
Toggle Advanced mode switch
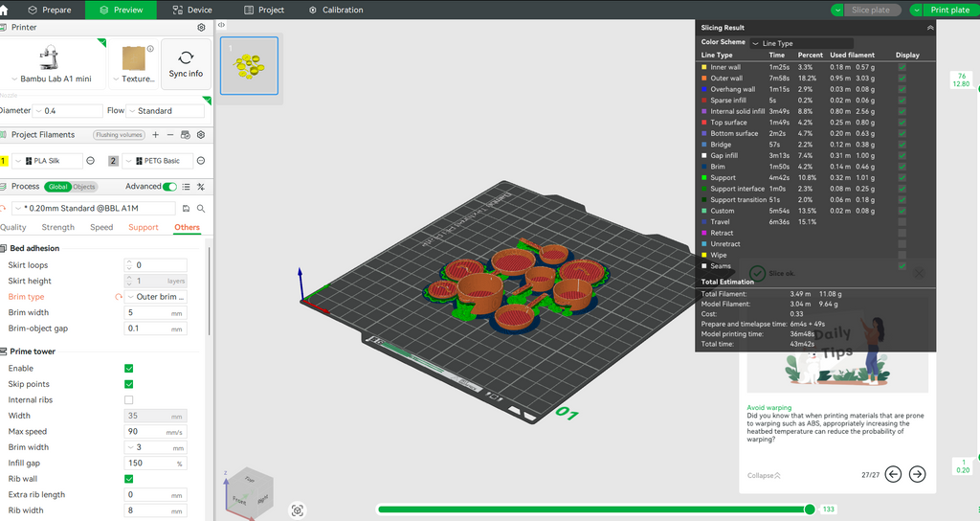pyautogui.click(x=170, y=187)
